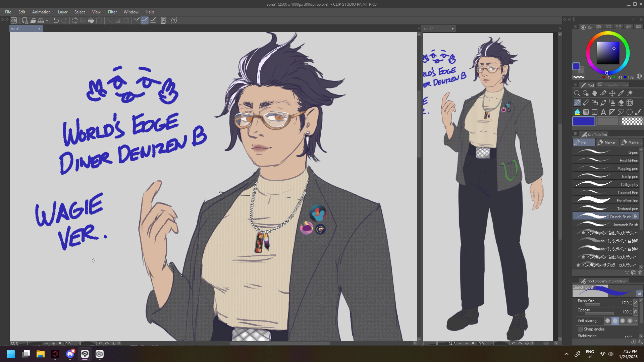Viewport: 644px width, 362px height.
Task: Select the Eyedropper tool
Action: (x=621, y=93)
